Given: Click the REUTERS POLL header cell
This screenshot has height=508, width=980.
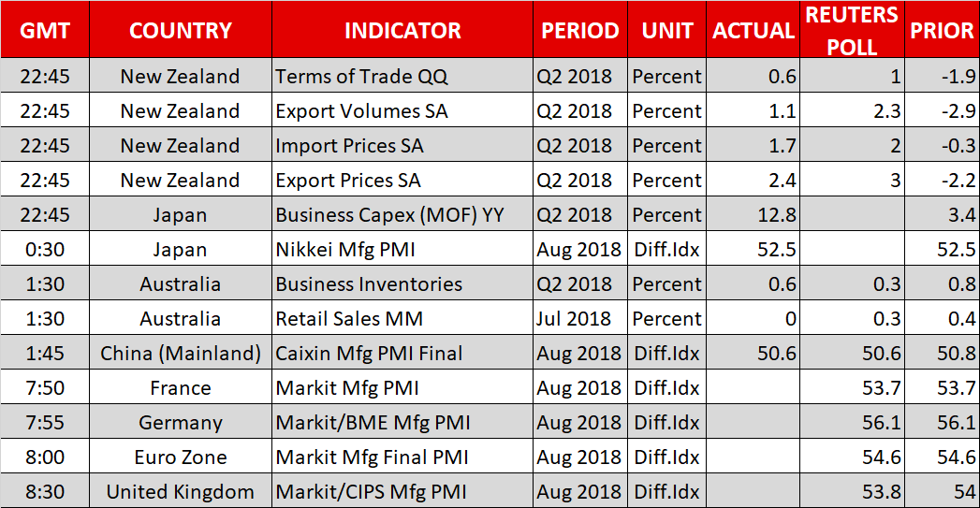Looking at the screenshot, I should click(x=852, y=31).
